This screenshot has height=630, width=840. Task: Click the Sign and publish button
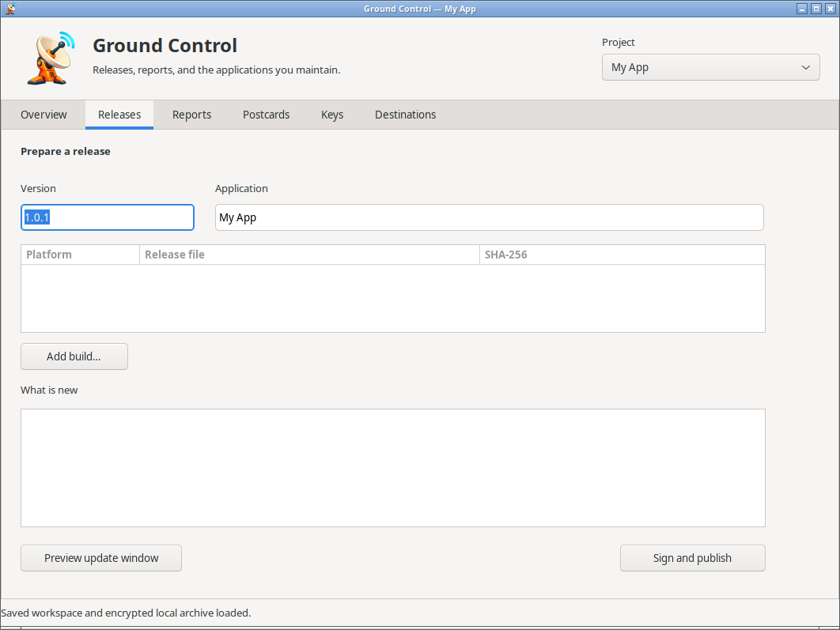pyautogui.click(x=693, y=558)
